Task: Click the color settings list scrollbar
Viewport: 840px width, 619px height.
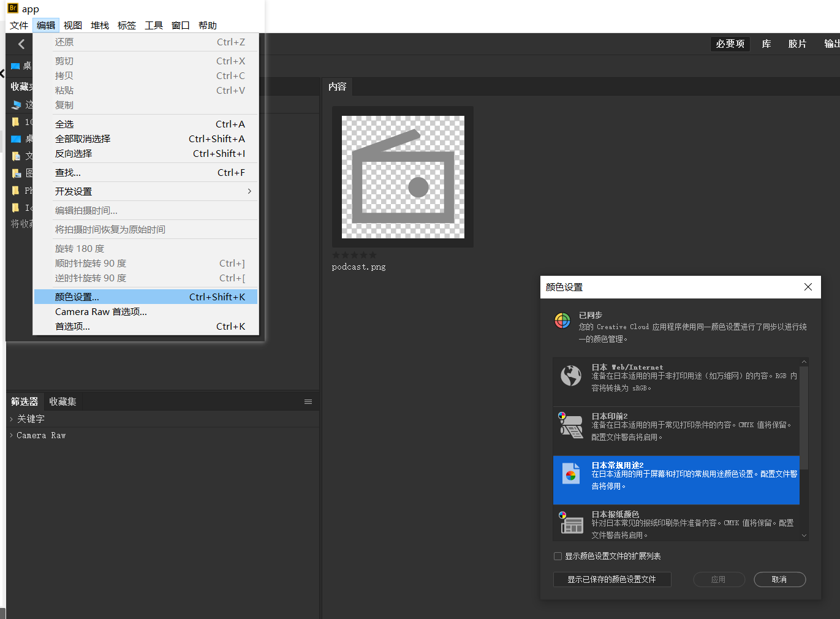Action: click(x=804, y=417)
